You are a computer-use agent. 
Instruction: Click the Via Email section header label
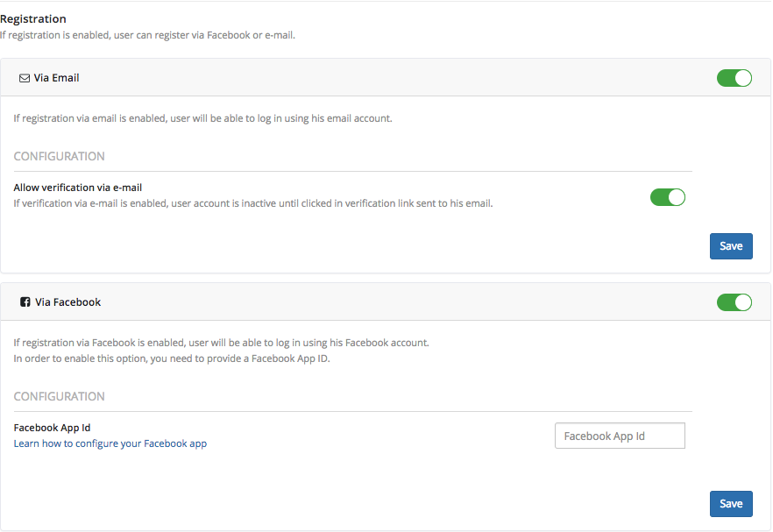[x=56, y=78]
